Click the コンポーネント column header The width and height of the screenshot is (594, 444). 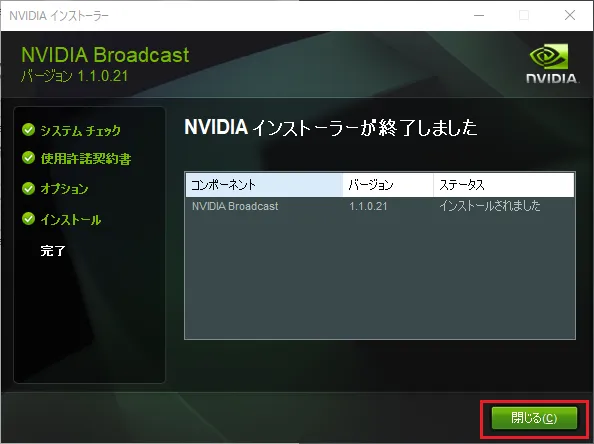click(264, 185)
